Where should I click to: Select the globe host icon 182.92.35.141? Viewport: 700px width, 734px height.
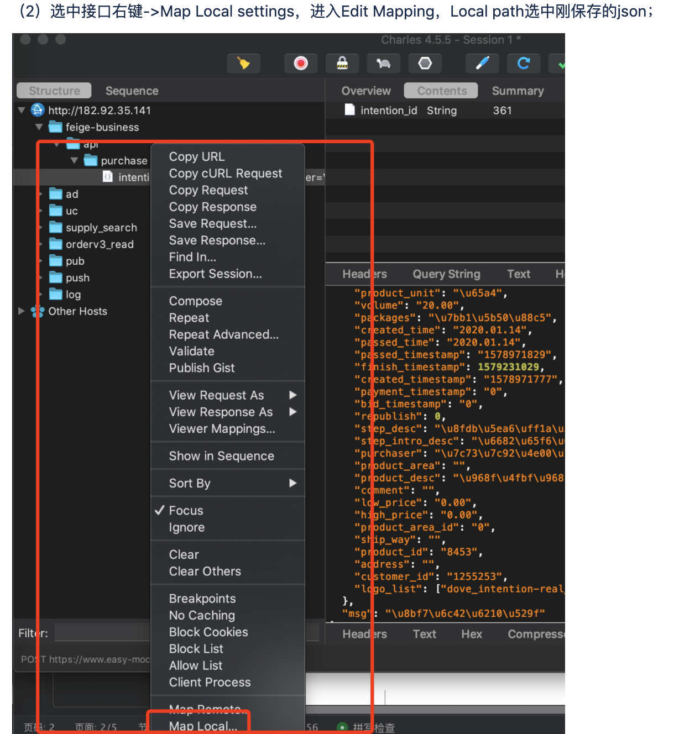coord(38,110)
